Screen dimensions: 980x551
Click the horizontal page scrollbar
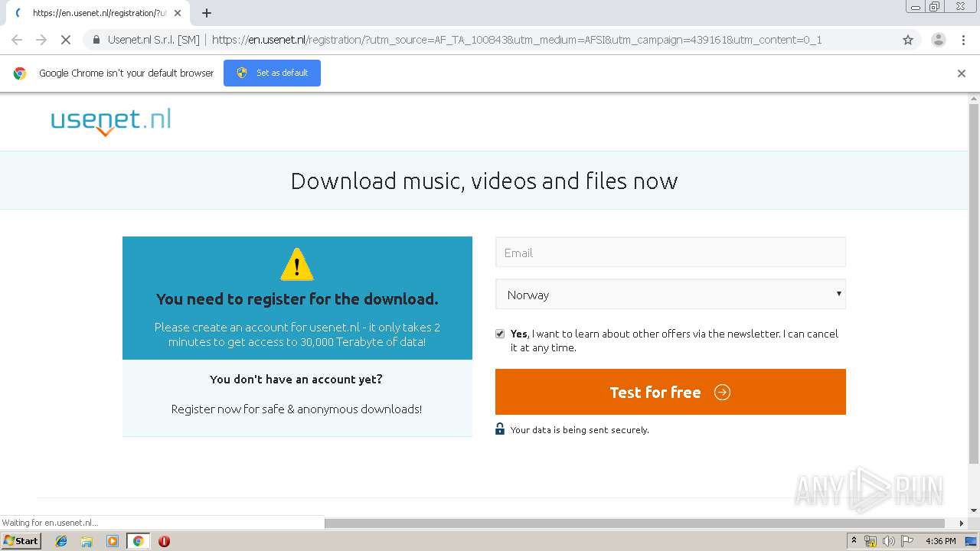point(635,523)
